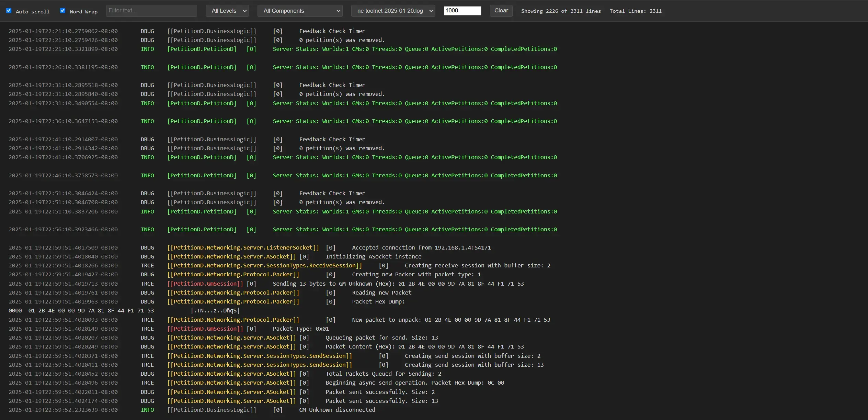Click the Server Status line at 22:36:10
This screenshot has width=868, height=420.
pyautogui.click(x=415, y=121)
